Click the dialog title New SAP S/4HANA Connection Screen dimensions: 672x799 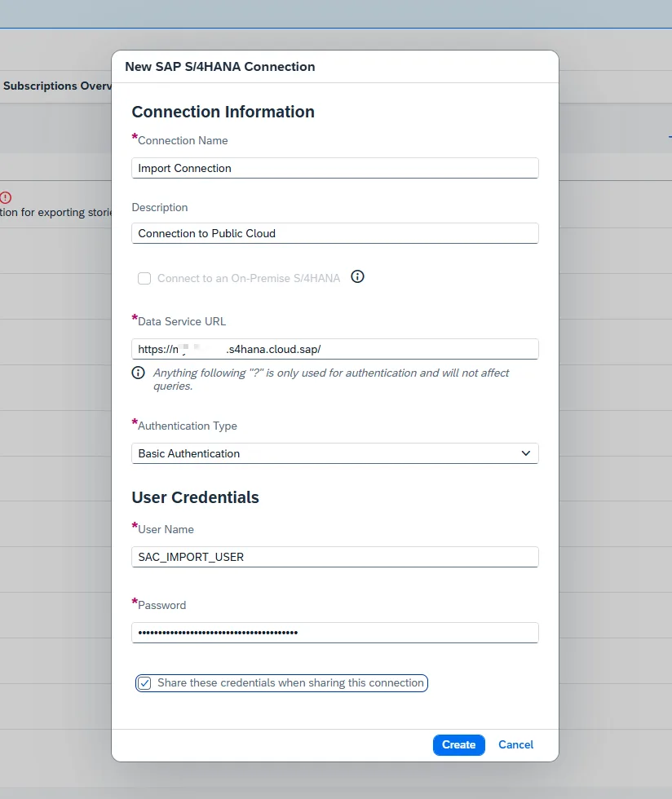(x=219, y=67)
